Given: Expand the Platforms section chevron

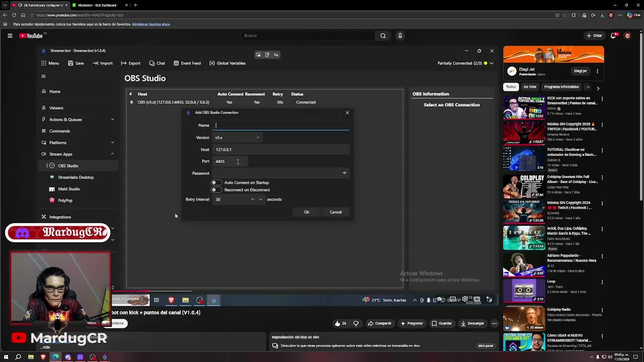Looking at the screenshot, I should [x=112, y=142].
